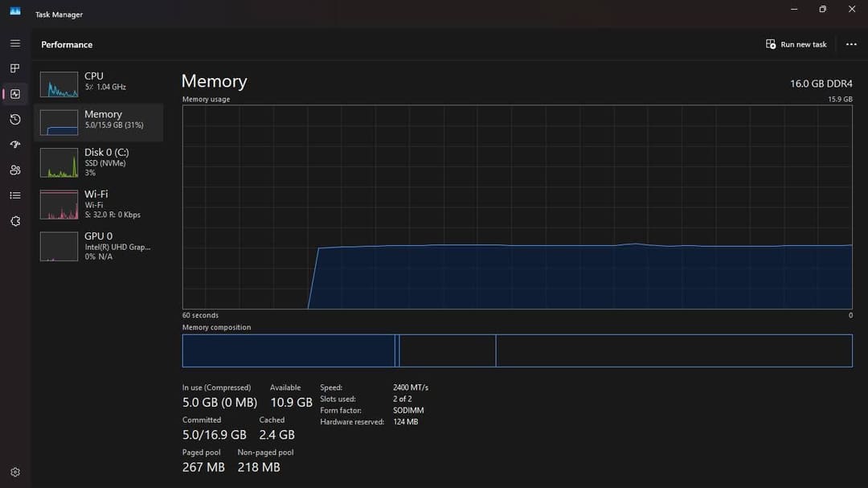Click the 16.0 GB DDR4 label
Viewport: 868px width, 488px height.
tap(821, 84)
